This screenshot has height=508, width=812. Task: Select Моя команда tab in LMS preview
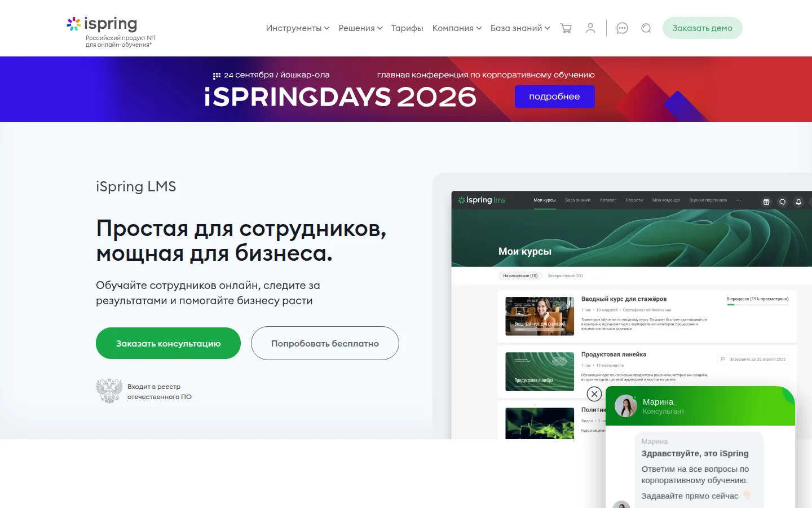tap(666, 200)
